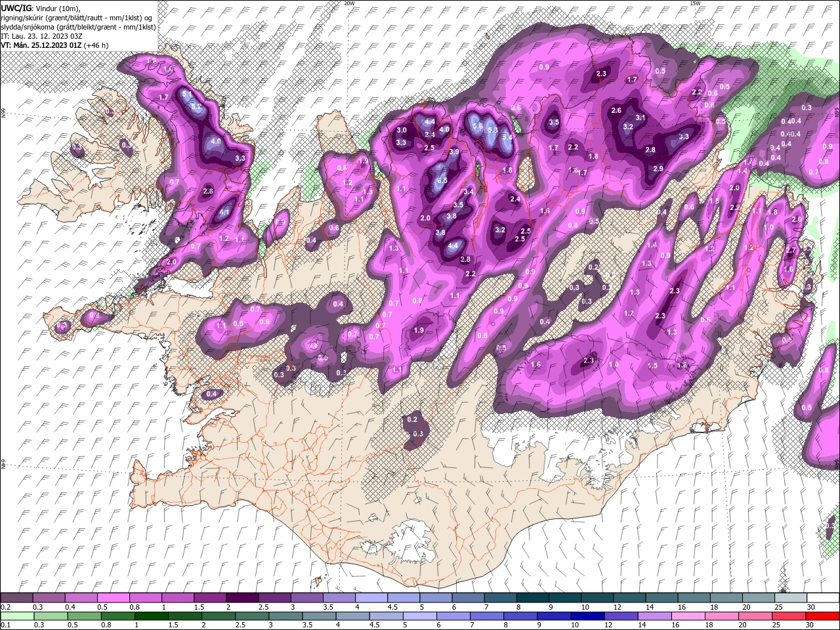
Task: Click bottom legend swatch between 1 and 1.5
Action: [152, 616]
